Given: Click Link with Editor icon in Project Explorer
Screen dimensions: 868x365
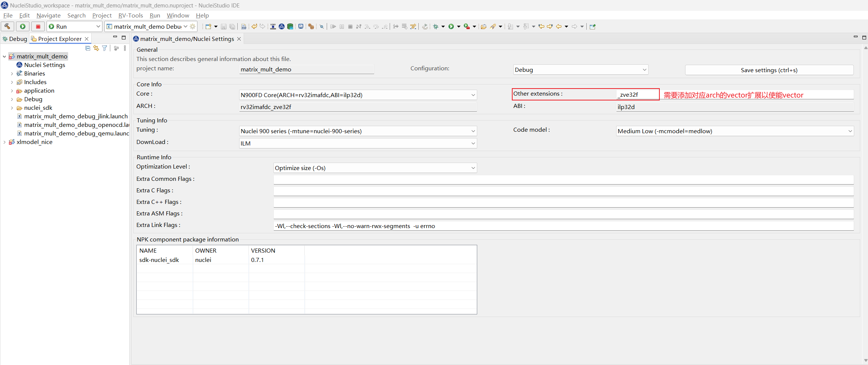Looking at the screenshot, I should [96, 48].
